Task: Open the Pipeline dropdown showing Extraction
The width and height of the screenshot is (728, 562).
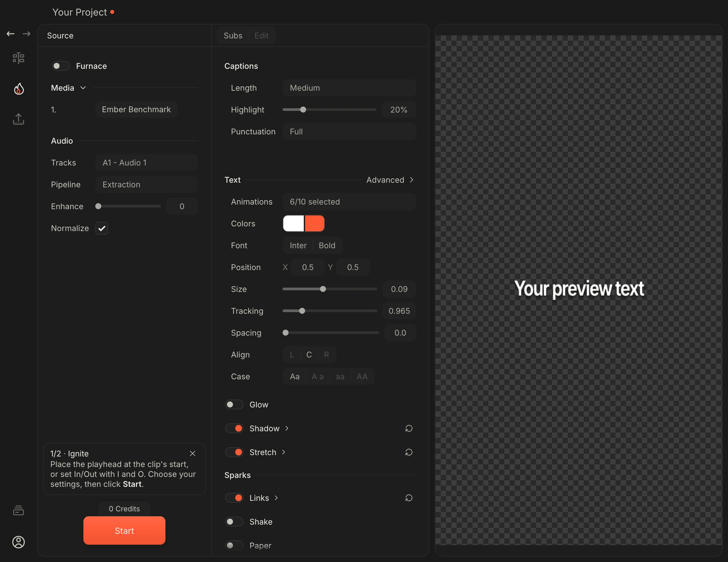Action: (x=146, y=185)
